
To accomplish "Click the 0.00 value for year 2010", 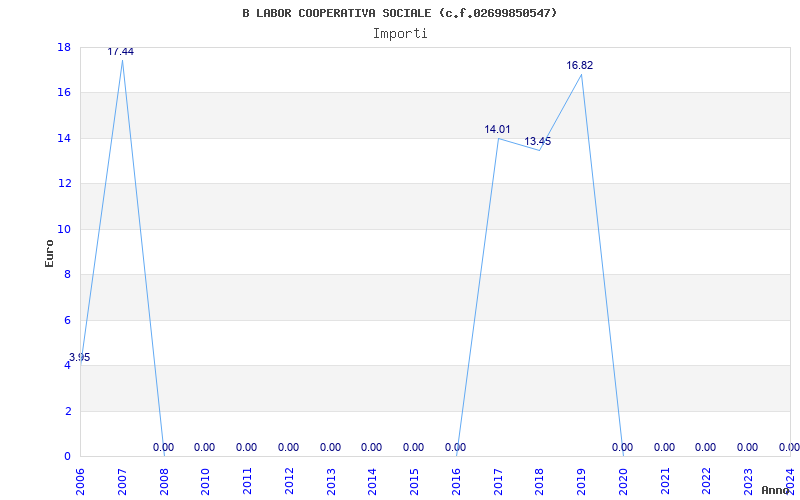I will coord(205,447).
